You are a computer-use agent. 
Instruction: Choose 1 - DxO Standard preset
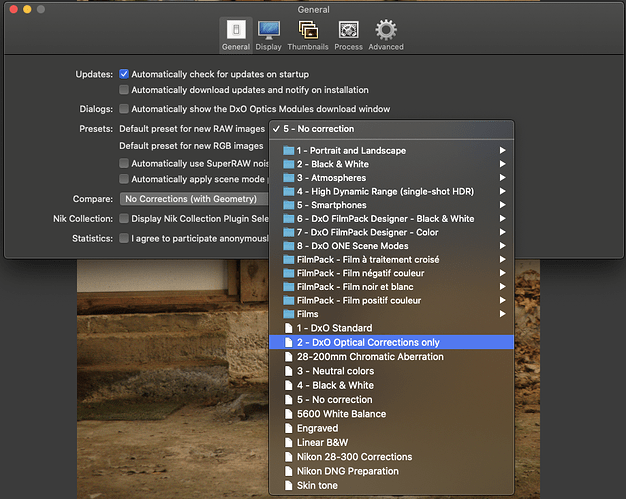click(x=392, y=328)
